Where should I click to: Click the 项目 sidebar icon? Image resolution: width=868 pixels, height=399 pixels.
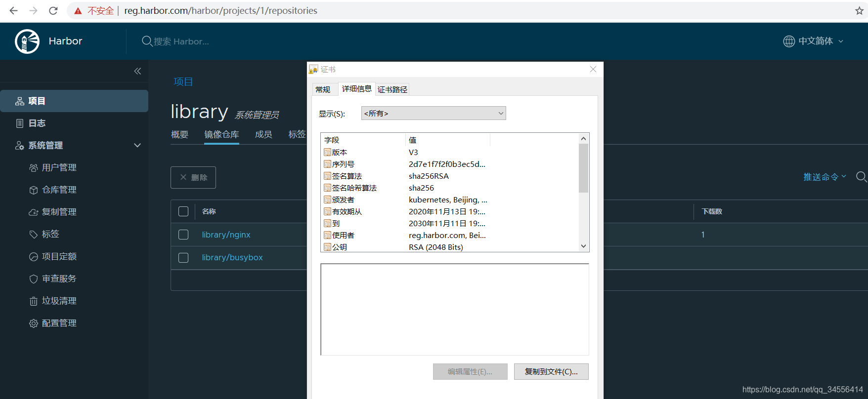tap(20, 101)
